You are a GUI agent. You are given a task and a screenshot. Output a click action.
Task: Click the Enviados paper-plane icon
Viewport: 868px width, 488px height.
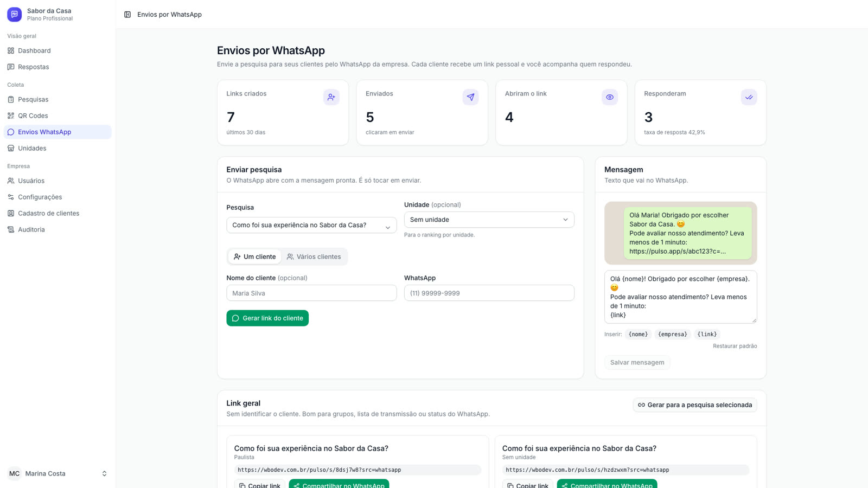pyautogui.click(x=470, y=97)
